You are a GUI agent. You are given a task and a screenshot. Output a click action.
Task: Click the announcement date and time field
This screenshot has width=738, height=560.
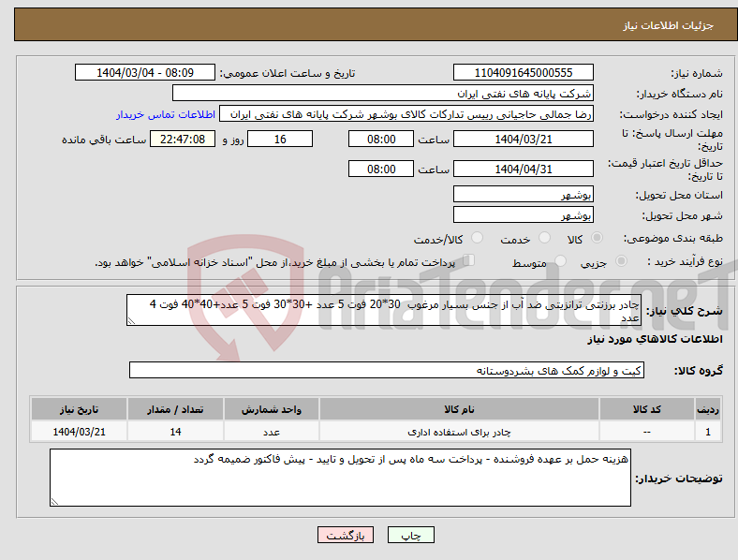tap(145, 72)
